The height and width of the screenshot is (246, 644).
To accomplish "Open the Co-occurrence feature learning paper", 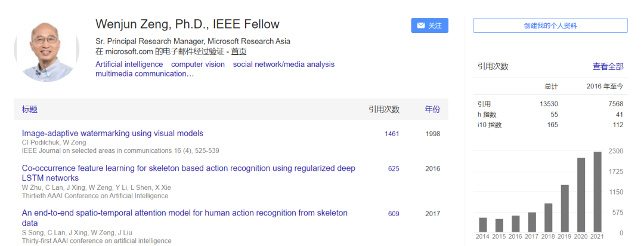I will [188, 168].
